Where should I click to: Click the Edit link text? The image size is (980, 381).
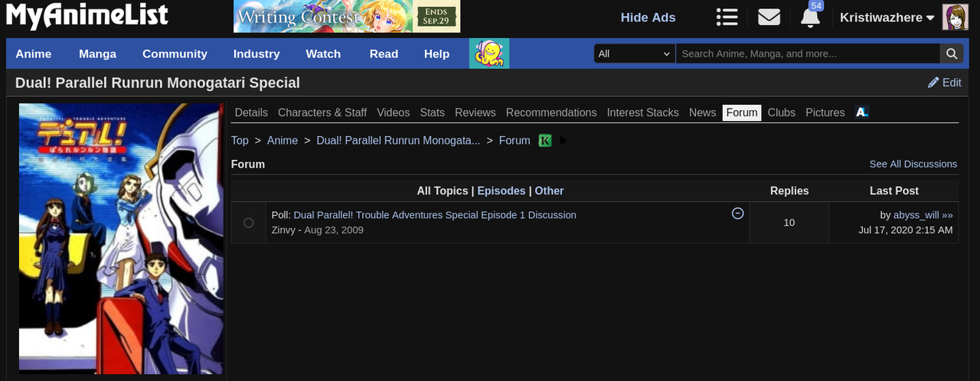click(x=952, y=83)
